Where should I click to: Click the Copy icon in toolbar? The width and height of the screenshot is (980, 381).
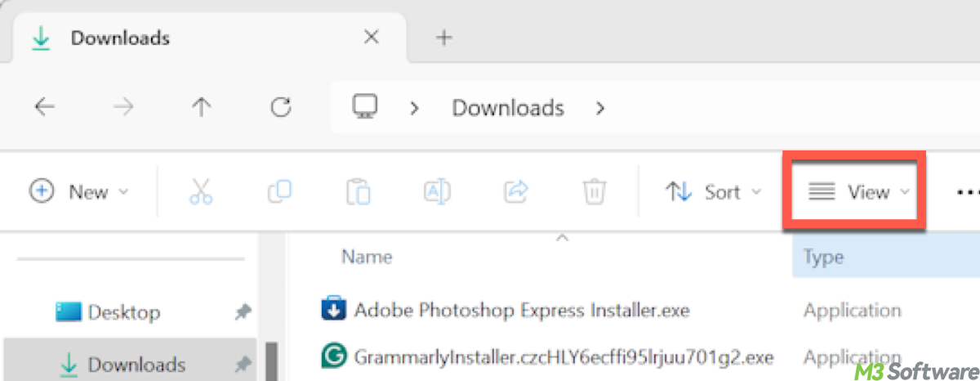pyautogui.click(x=279, y=192)
